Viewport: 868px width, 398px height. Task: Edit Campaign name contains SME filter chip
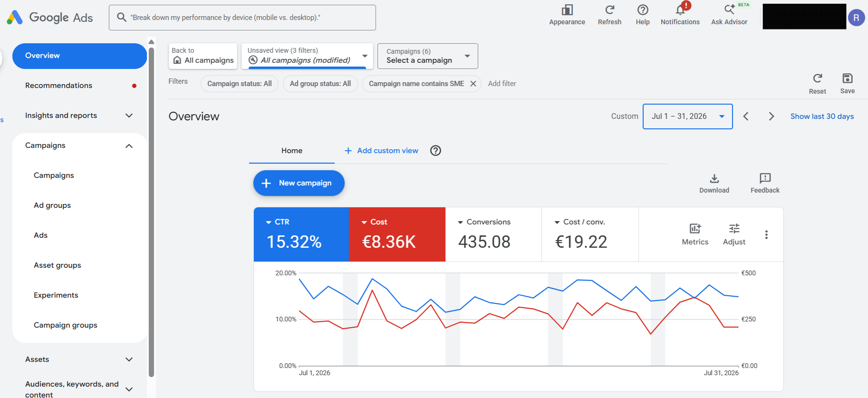click(x=417, y=84)
